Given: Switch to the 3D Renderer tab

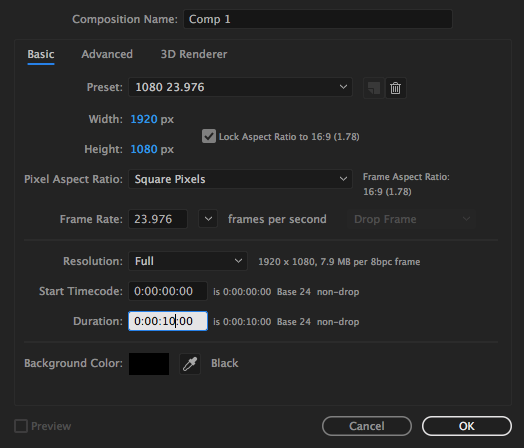Looking at the screenshot, I should (x=194, y=54).
